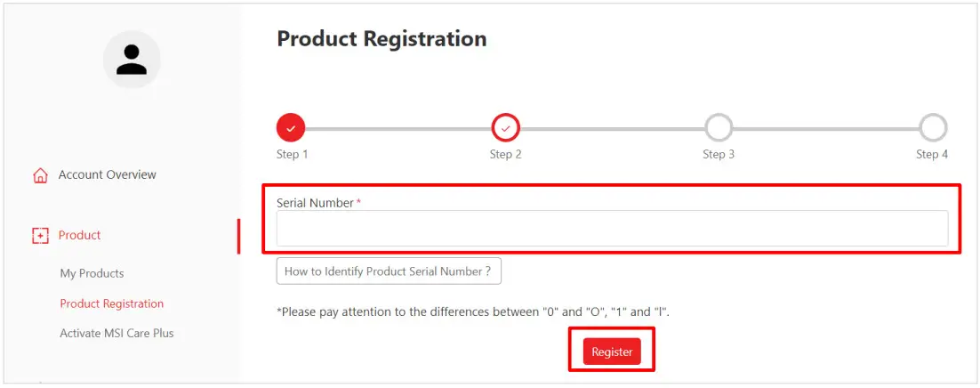
Task: Go to Product Registration sidebar link
Action: pos(112,303)
